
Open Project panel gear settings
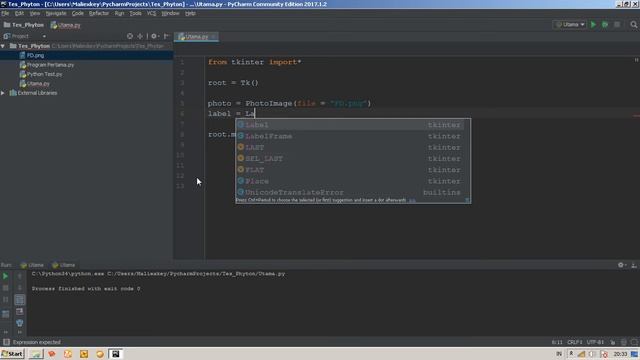pyautogui.click(x=154, y=36)
